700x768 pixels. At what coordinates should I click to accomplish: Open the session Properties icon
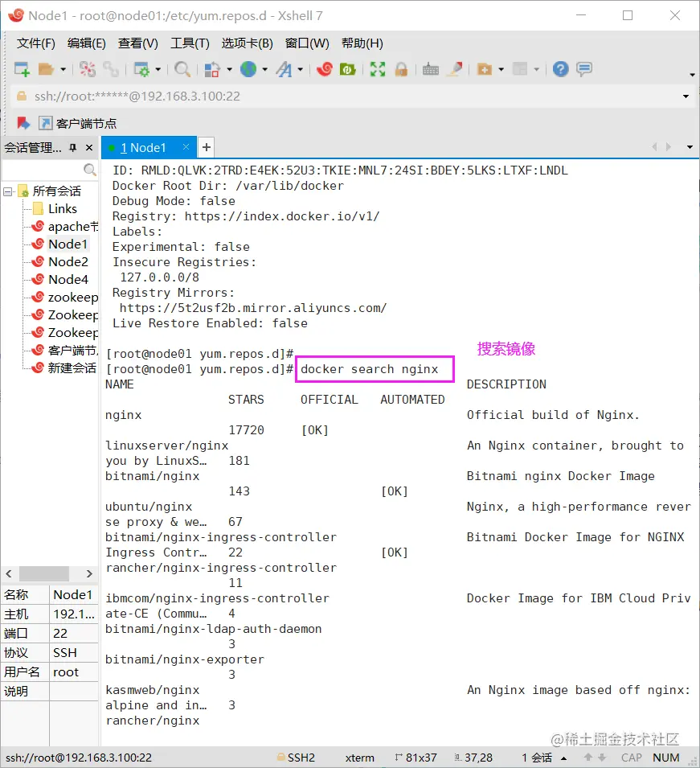click(141, 69)
